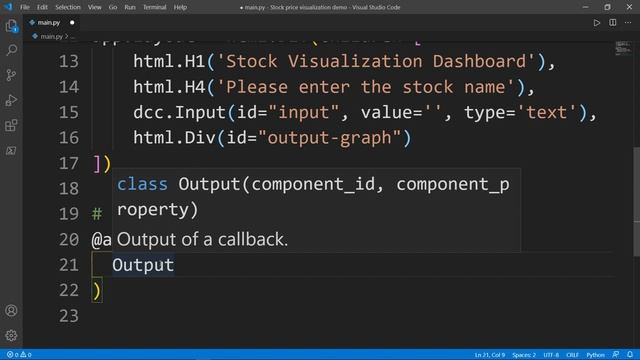Viewport: 640px width, 360px height.
Task: Click the VS Code logo icon
Action: pos(8,7)
